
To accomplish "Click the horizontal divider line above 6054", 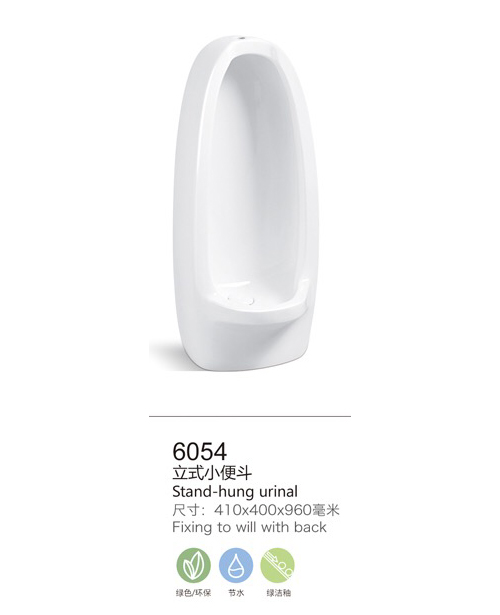I will 250,416.
